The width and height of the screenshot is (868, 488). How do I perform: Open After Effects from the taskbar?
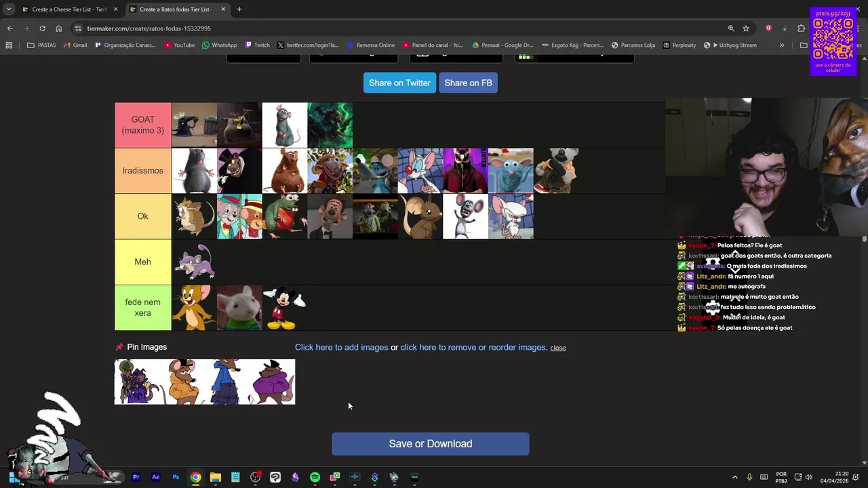pyautogui.click(x=156, y=477)
